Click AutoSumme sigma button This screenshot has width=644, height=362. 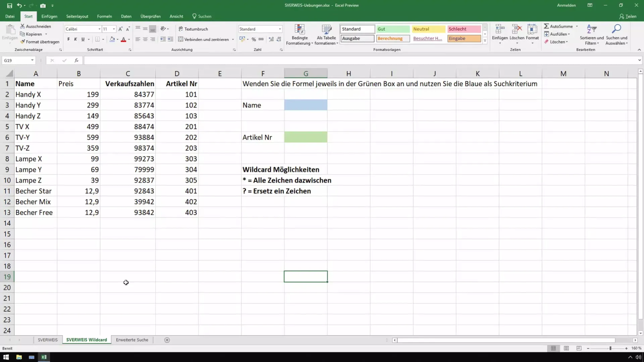coord(558,26)
